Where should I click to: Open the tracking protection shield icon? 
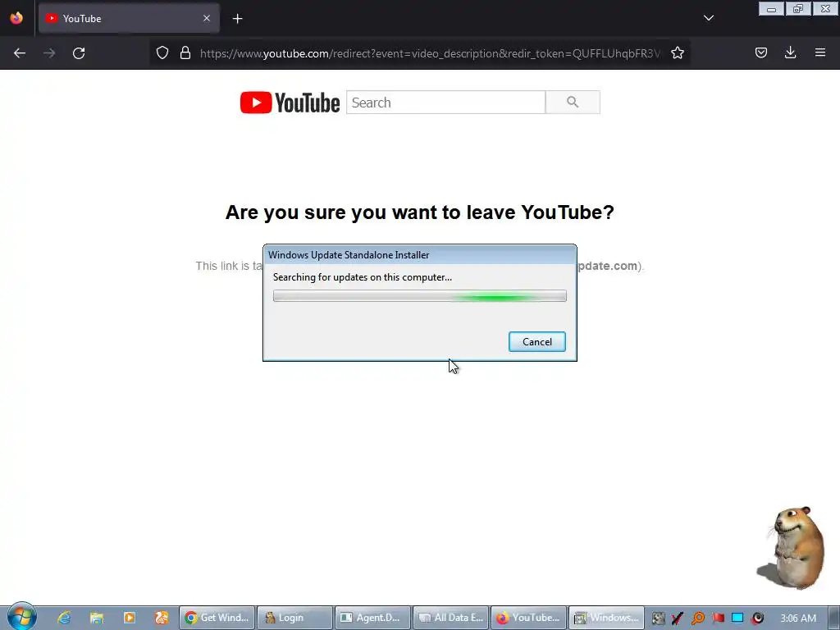pyautogui.click(x=162, y=53)
